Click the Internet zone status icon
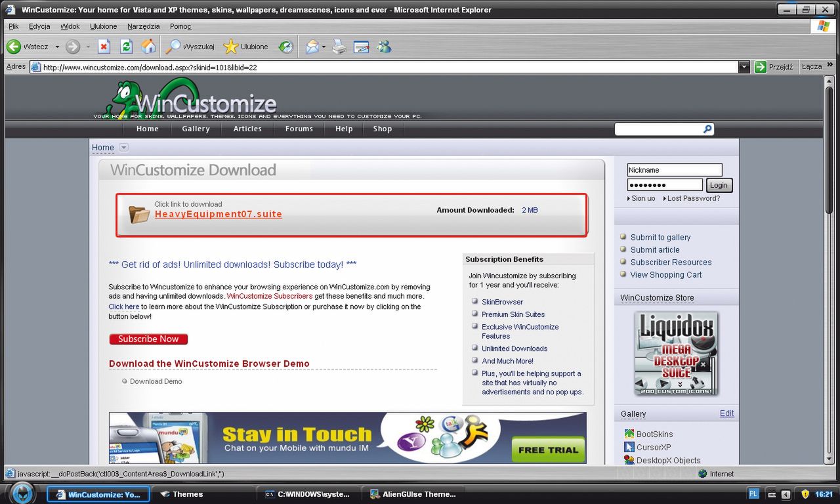 point(703,474)
